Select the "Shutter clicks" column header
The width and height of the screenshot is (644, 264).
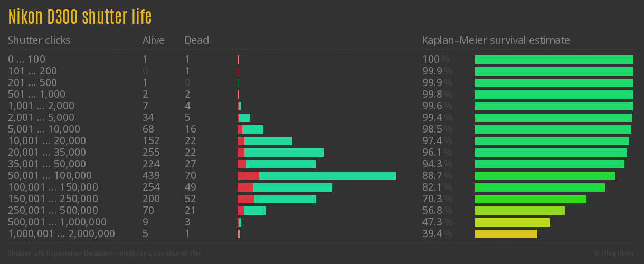(39, 40)
